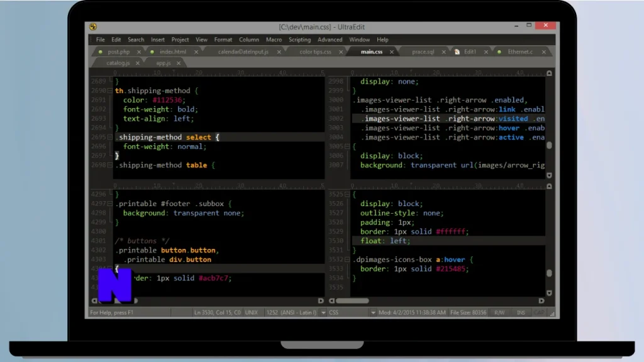This screenshot has height=362, width=644.
Task: Click the color value #112536 on line 2691
Action: tap(169, 100)
